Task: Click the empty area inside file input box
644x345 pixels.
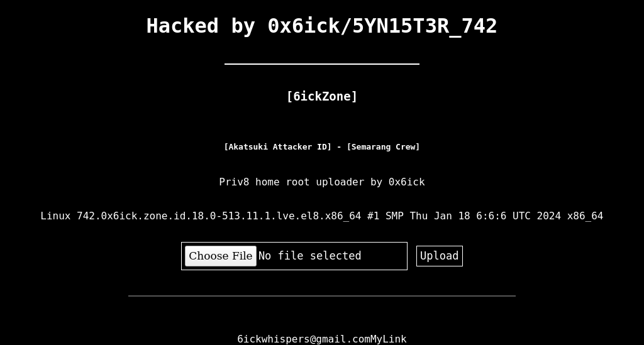Action: tap(384, 256)
